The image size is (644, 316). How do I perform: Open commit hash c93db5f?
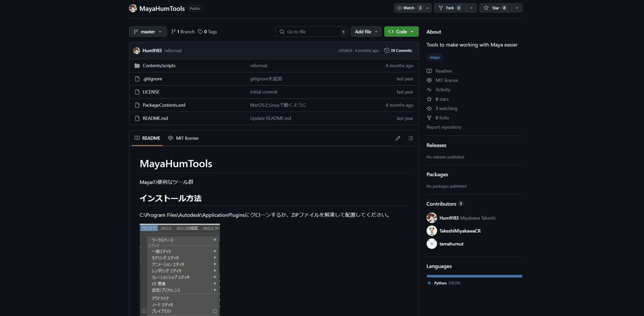[345, 51]
